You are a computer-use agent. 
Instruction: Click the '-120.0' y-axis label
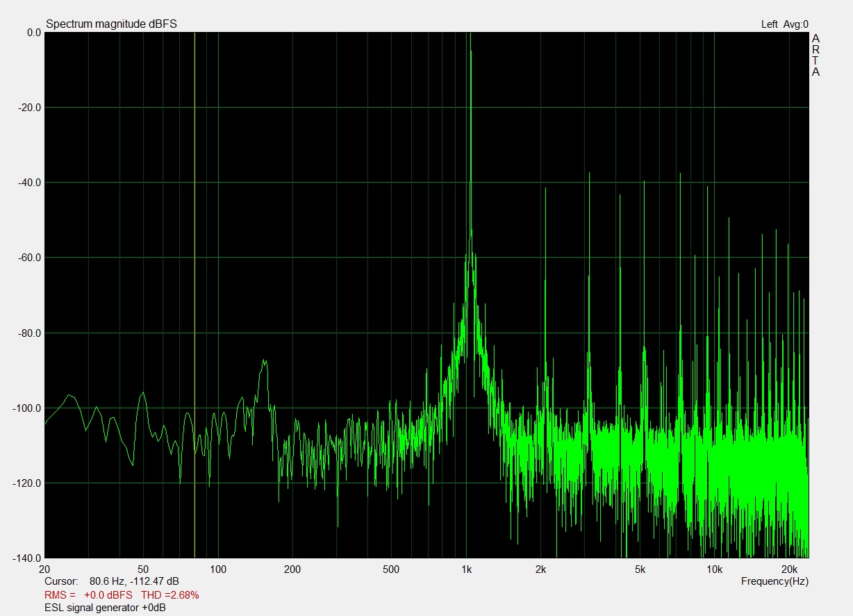coord(28,483)
